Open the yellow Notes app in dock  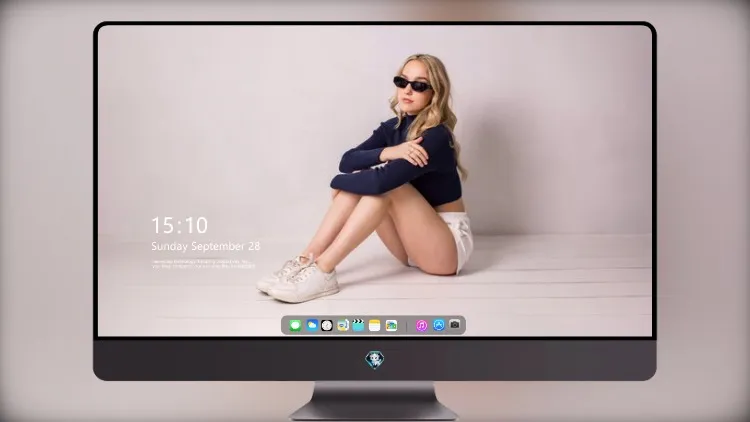[x=375, y=325]
